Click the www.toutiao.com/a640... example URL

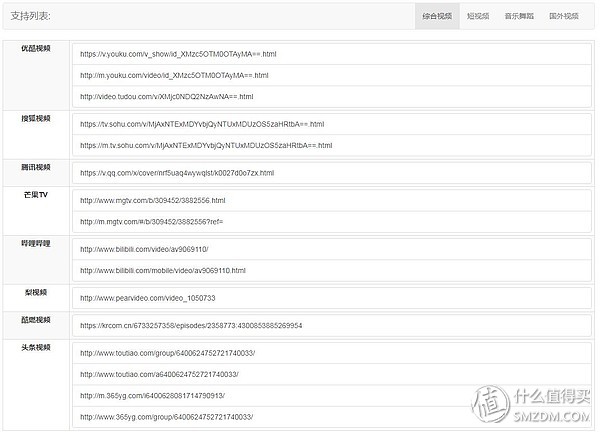coord(159,374)
